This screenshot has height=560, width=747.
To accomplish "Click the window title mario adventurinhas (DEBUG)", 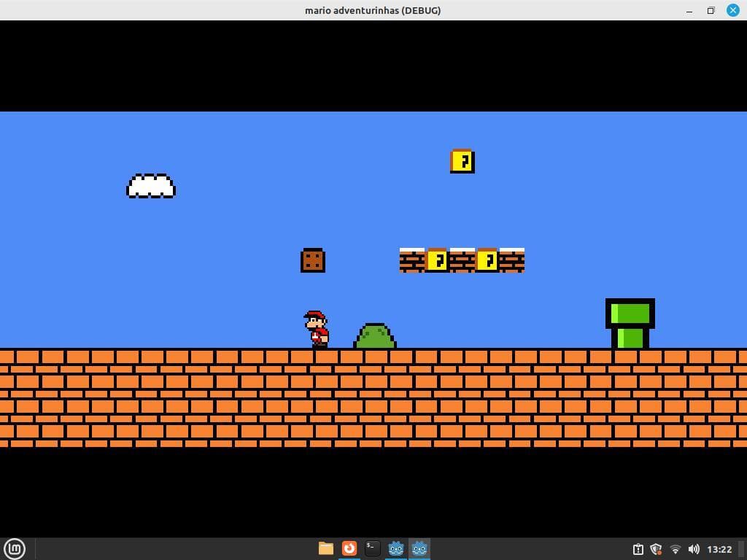I will pos(373,10).
